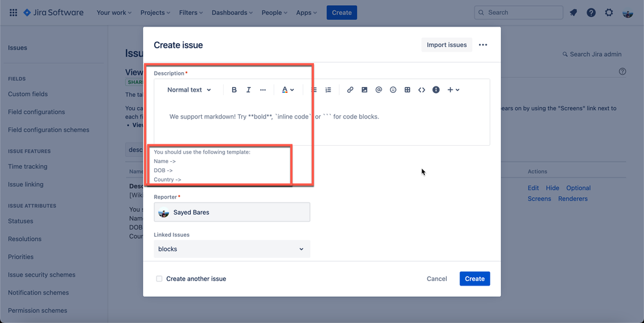The width and height of the screenshot is (644, 323).
Task: Insert a numbered list
Action: point(328,90)
